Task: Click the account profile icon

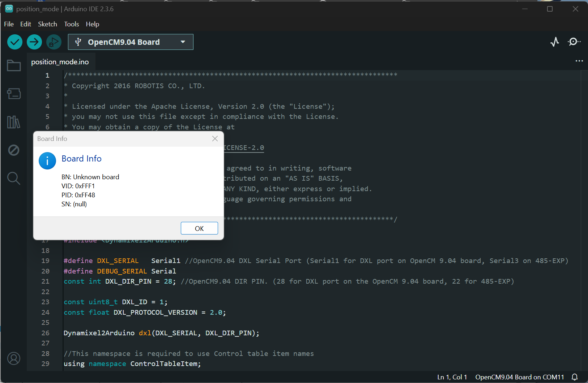Action: click(14, 358)
